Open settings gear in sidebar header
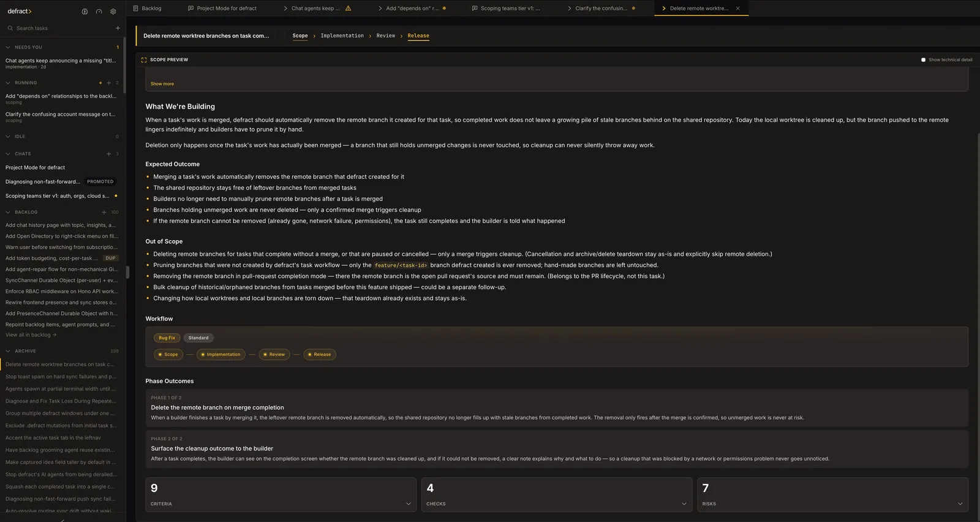The height and width of the screenshot is (522, 980). point(113,11)
